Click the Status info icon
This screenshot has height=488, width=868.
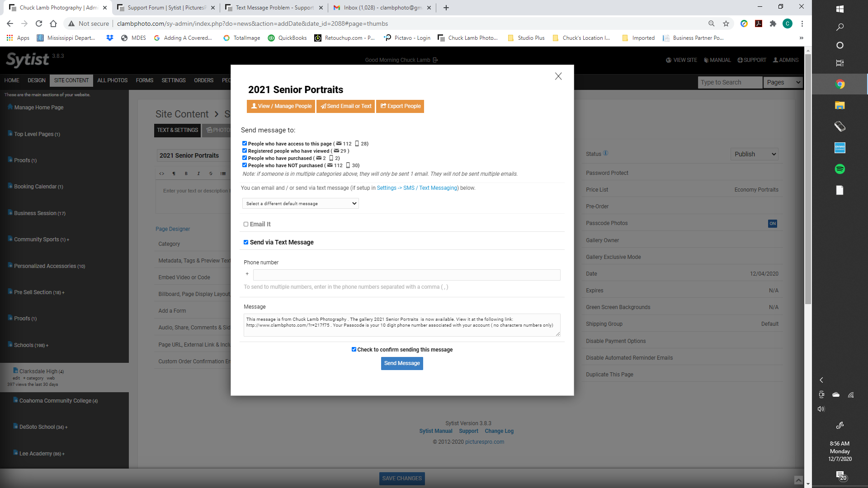606,153
